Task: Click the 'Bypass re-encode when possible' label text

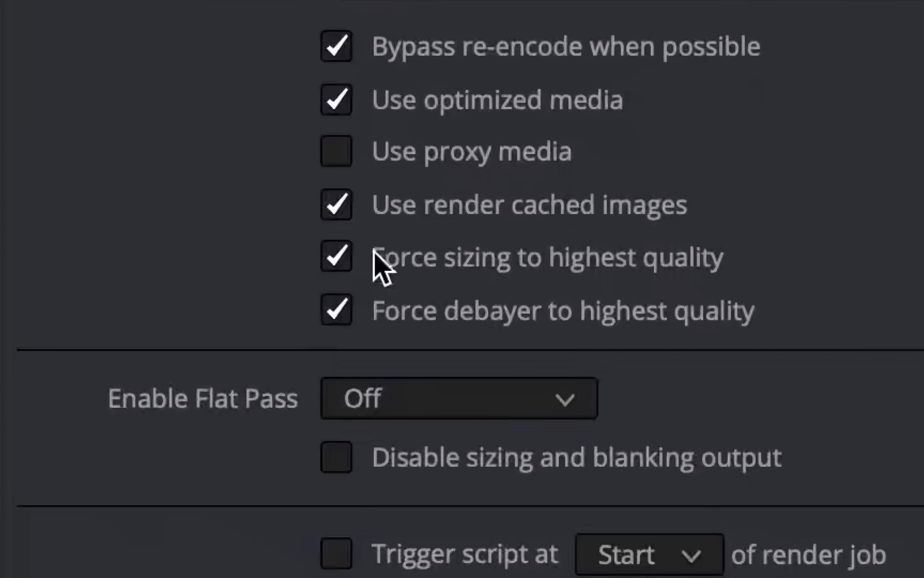Action: [x=566, y=47]
